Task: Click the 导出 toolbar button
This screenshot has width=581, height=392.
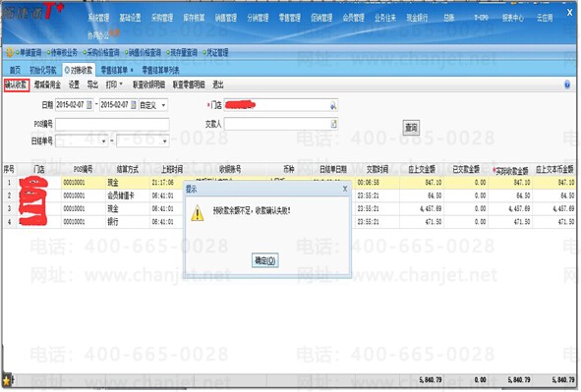Action: click(x=92, y=84)
